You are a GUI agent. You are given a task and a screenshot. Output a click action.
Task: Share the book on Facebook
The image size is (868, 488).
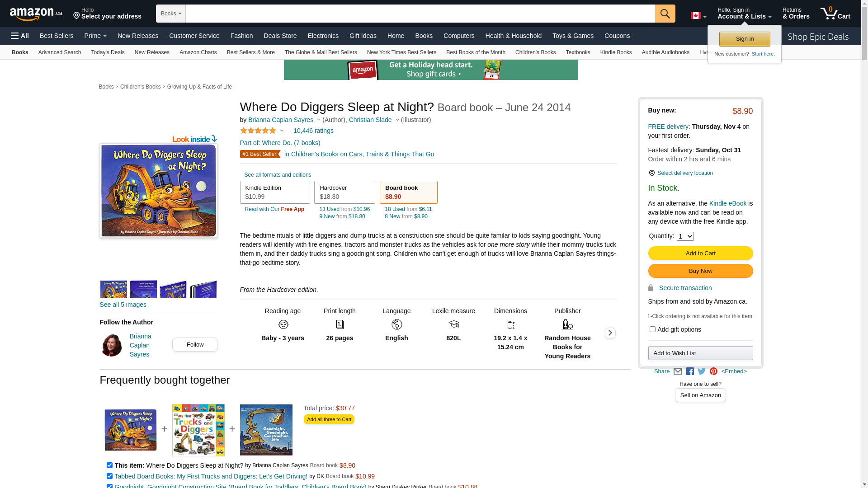(x=690, y=371)
